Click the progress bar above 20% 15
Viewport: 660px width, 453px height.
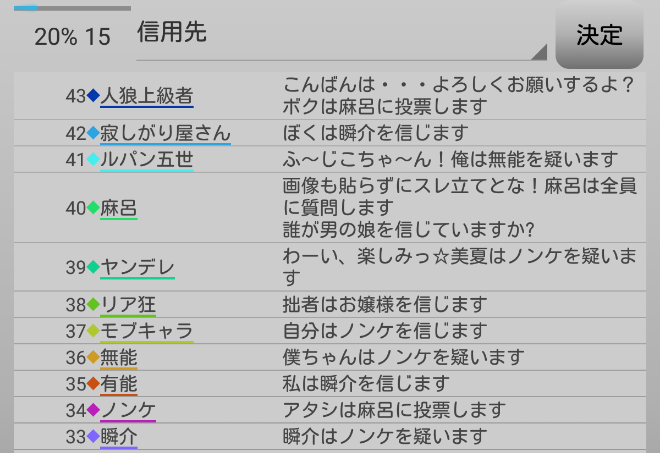[72, 8]
